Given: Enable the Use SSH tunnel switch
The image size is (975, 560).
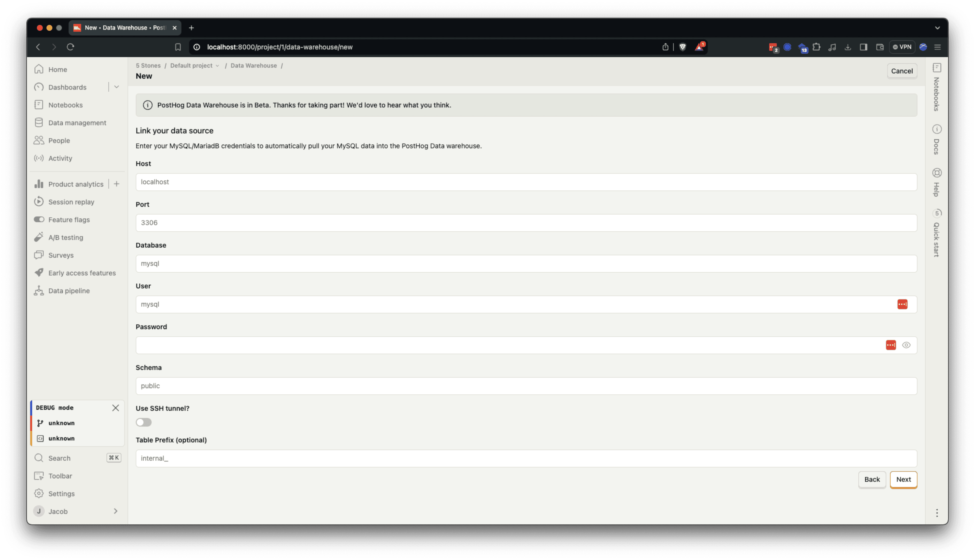Looking at the screenshot, I should click(x=143, y=422).
